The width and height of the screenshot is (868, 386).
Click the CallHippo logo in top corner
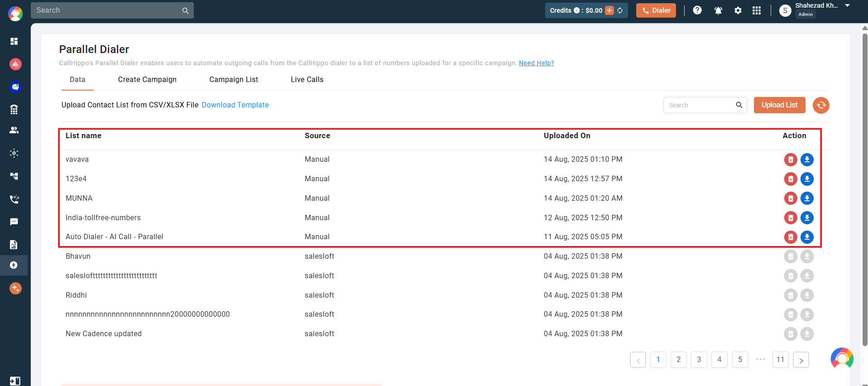tap(15, 14)
